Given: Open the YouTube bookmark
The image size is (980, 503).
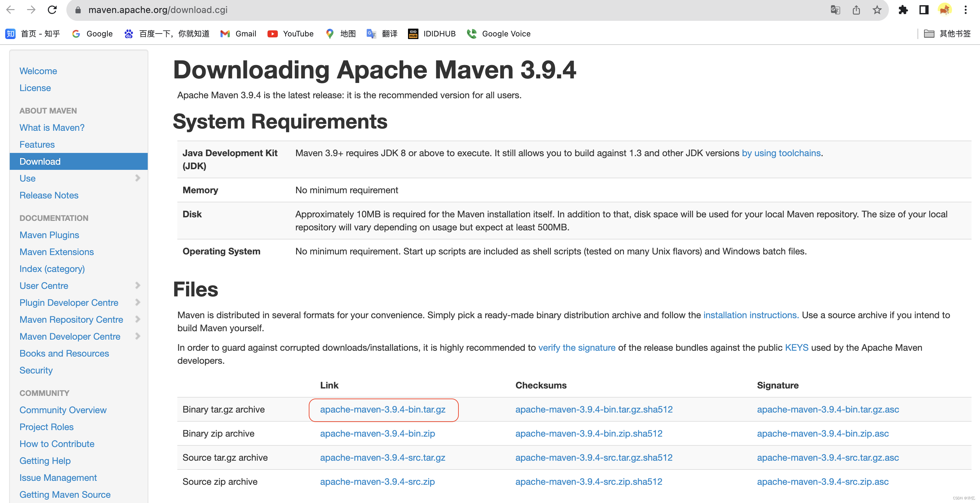Looking at the screenshot, I should click(x=291, y=34).
